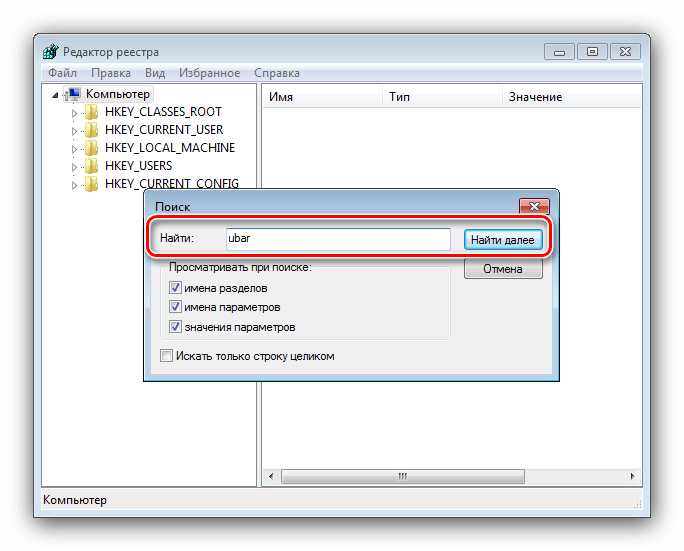This screenshot has height=551, width=684.
Task: Close the Редактор реестра window
Action: 625,52
